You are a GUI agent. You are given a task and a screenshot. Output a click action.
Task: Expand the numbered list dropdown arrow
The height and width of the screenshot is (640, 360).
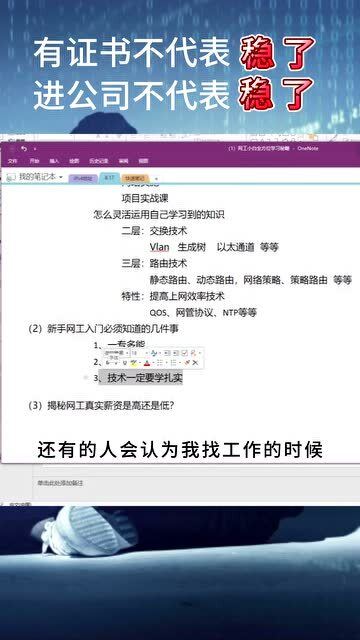pyautogui.click(x=180, y=362)
